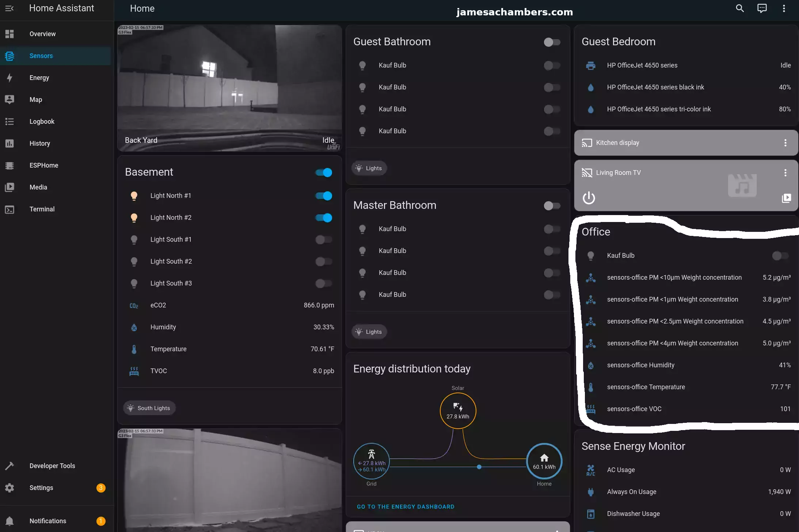
Task: Open Settings with notification badge
Action: click(x=41, y=487)
